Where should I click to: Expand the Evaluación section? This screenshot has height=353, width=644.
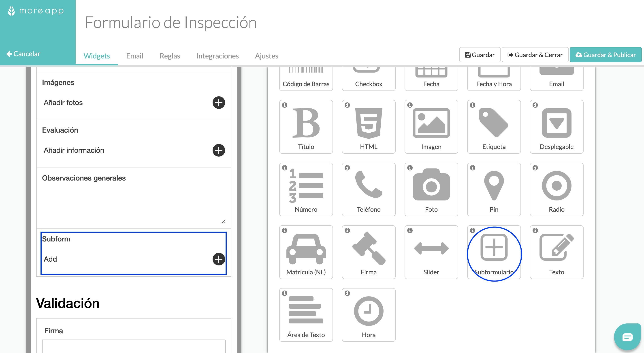(219, 151)
